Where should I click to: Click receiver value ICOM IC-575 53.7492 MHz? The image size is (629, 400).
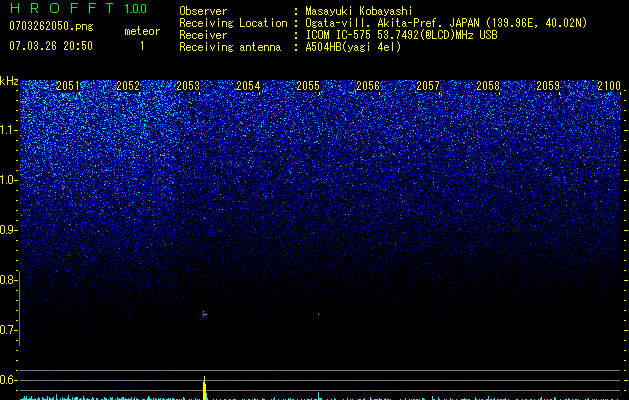pyautogui.click(x=401, y=35)
